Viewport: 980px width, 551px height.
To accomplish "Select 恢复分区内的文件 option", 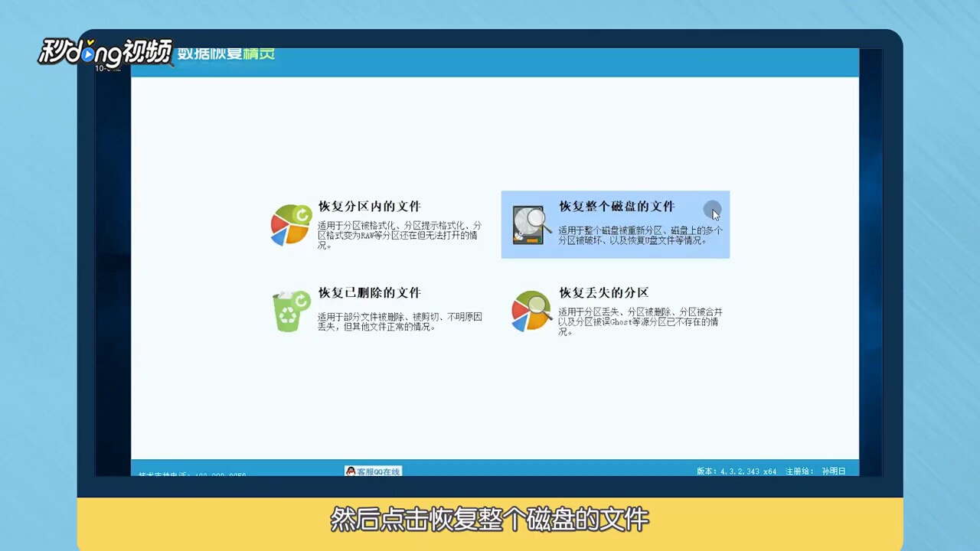I will (x=369, y=207).
